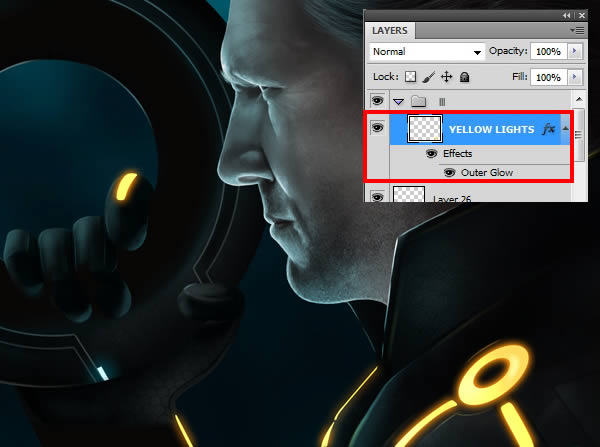The width and height of the screenshot is (600, 447).
Task: Click the Opacity label
Action: [x=508, y=51]
